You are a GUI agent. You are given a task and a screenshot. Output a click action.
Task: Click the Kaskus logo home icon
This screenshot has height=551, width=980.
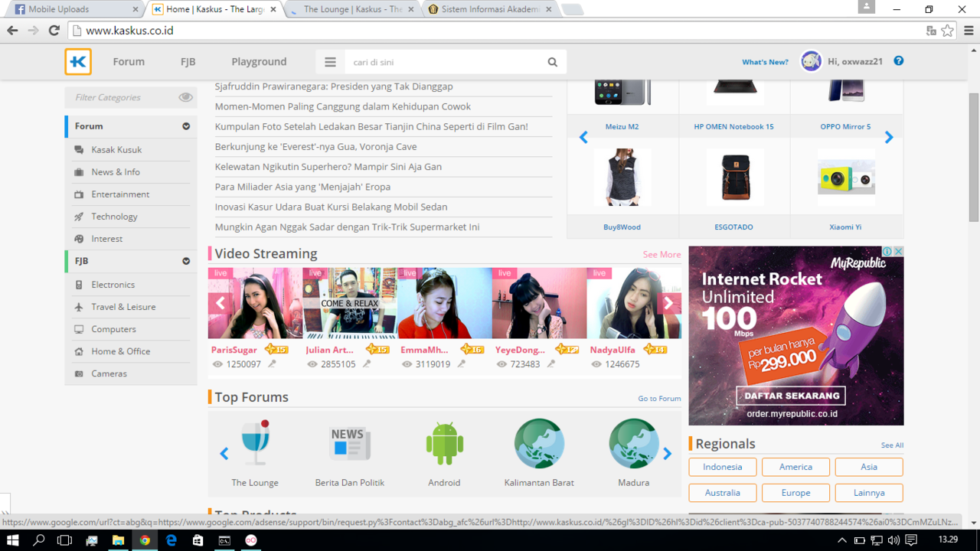pyautogui.click(x=78, y=62)
